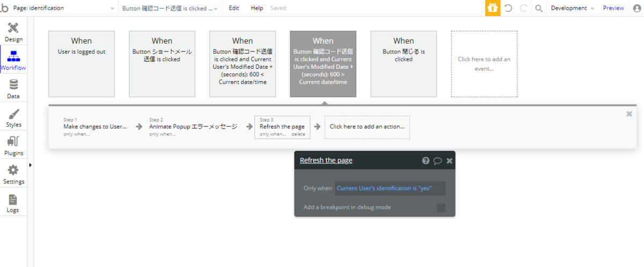Screen dimensions: 644x267
Task: Expand the sidebar with small arrow
Action: pos(30,165)
